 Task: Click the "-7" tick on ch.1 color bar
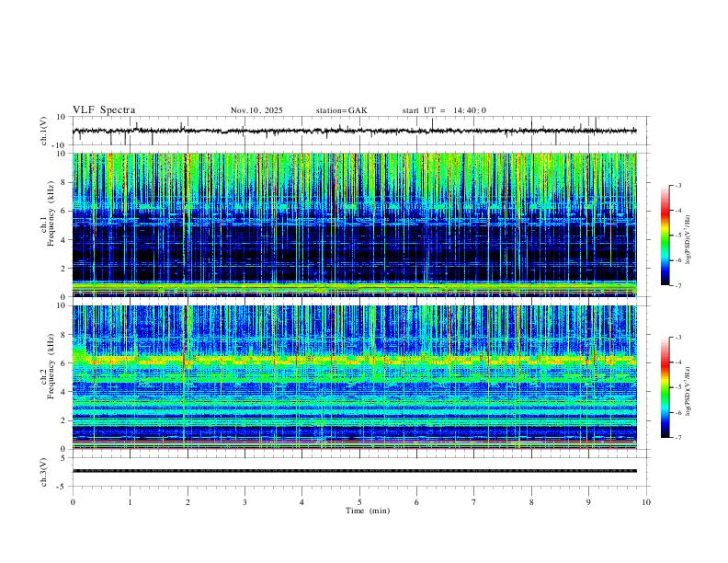pos(677,285)
